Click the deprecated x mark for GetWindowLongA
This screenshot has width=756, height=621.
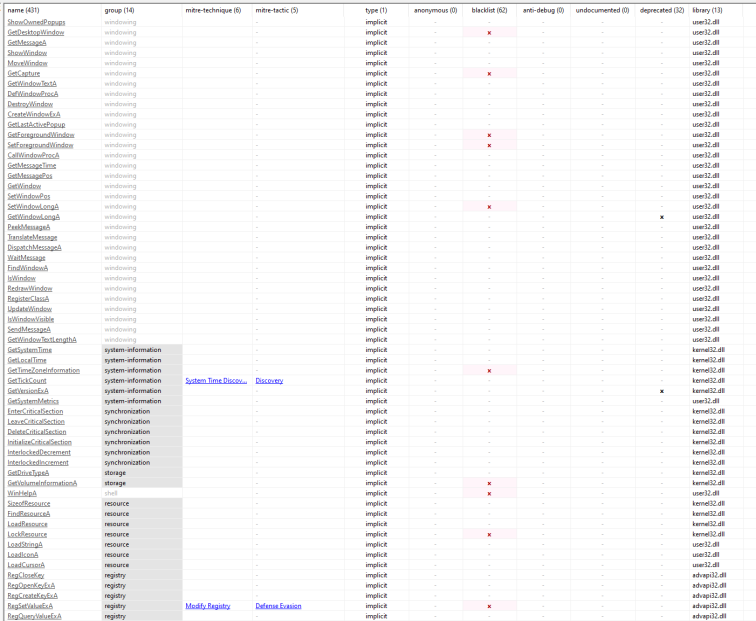[662, 217]
